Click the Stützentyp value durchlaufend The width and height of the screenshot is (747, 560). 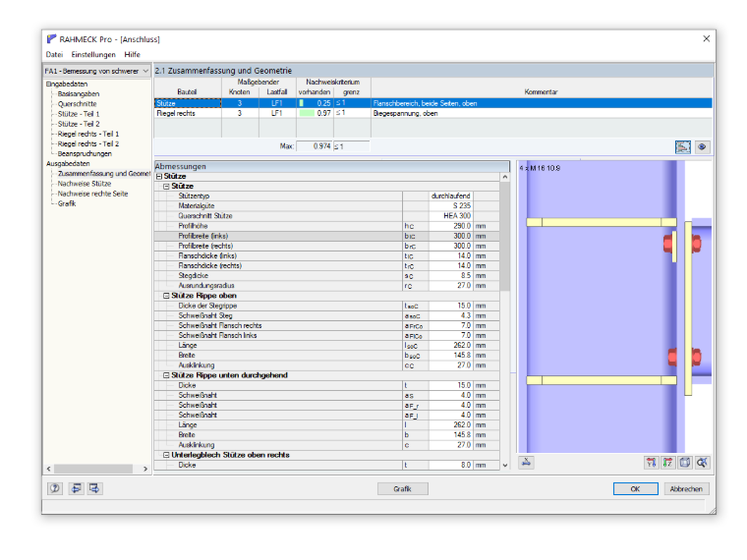(451, 196)
